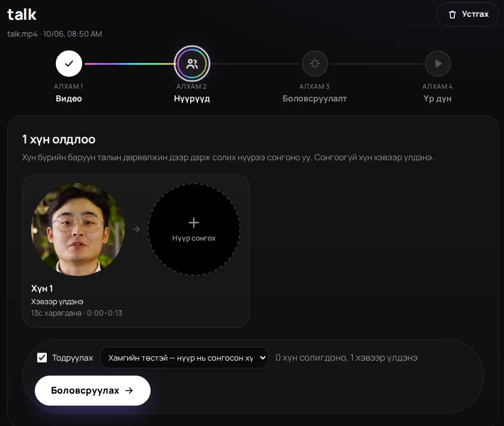Click the trash icon in Устгах button
Image resolution: width=504 pixels, height=426 pixels.
click(452, 14)
